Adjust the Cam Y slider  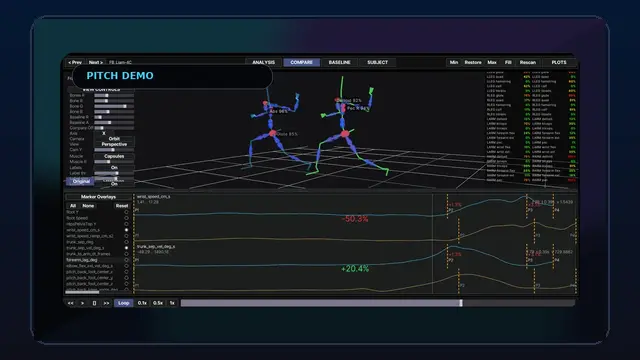point(114,150)
